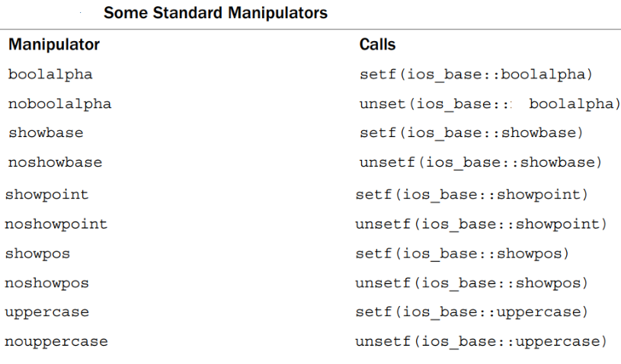Viewport: 621px width, 364px height.
Task: Click the noshowbase manipulator entry
Action: pos(55,162)
